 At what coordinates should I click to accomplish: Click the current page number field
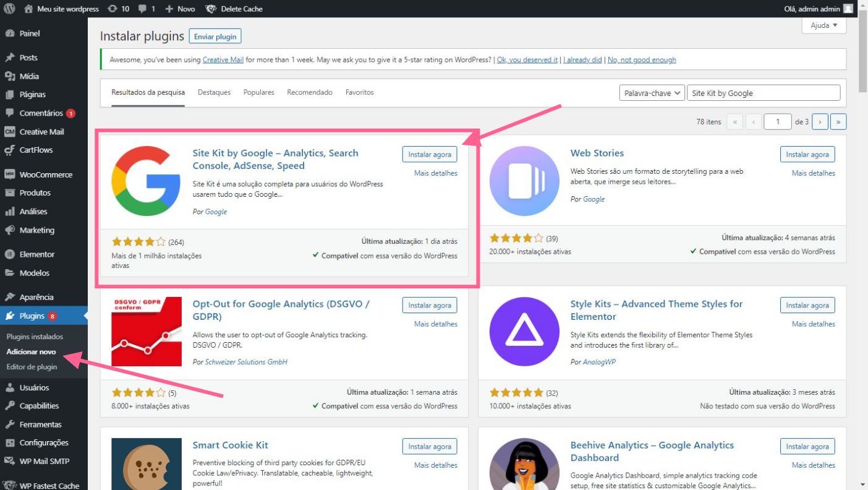[x=778, y=122]
